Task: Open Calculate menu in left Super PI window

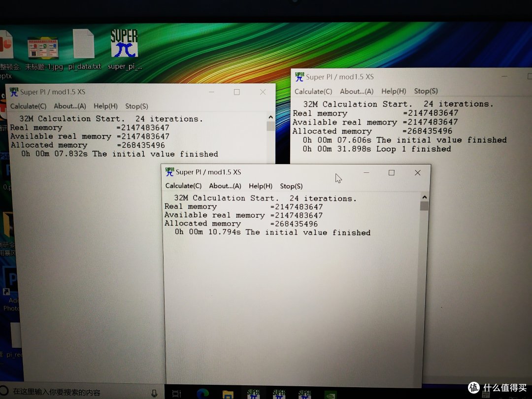Action: click(x=28, y=106)
